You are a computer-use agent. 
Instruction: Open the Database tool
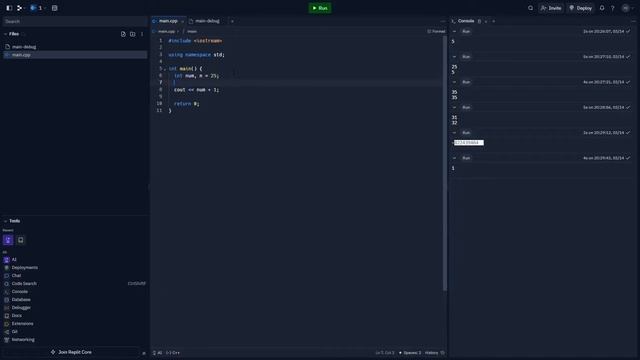(x=21, y=300)
